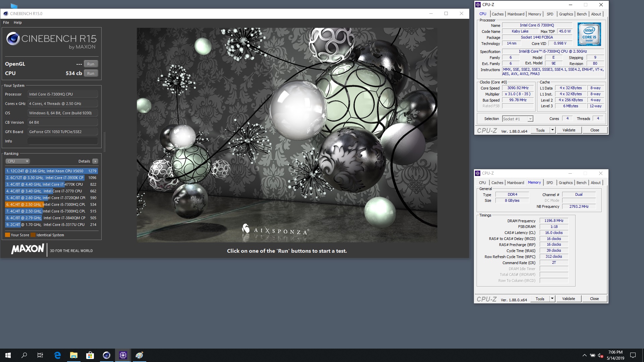Open SPD tab in top CPU-Z window
Image resolution: width=644 pixels, height=362 pixels.
coord(550,14)
